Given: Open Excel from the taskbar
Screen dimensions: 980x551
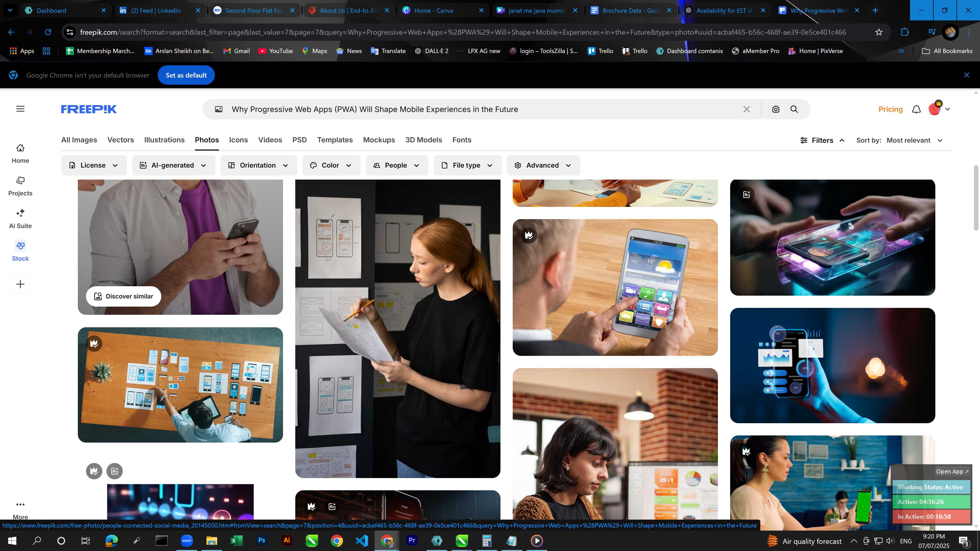Looking at the screenshot, I should 236,540.
